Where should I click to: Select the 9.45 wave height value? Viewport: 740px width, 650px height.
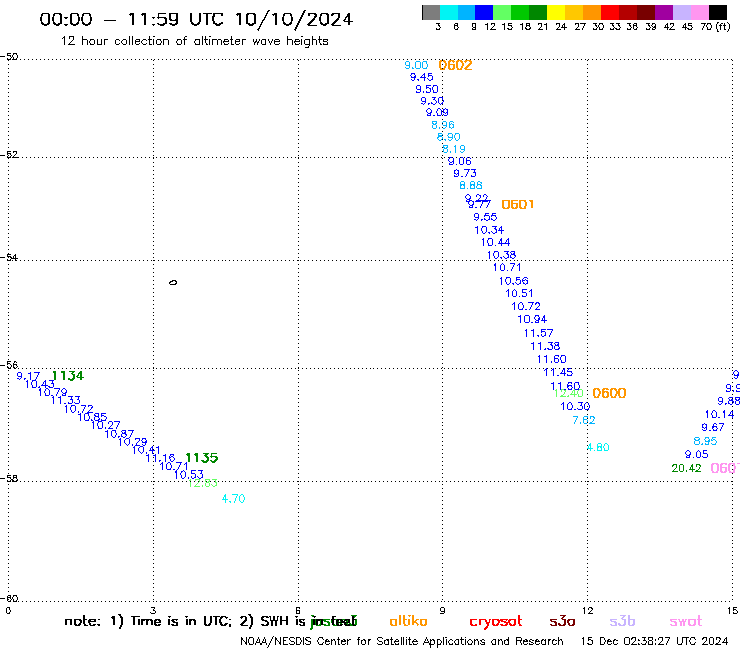coord(421,77)
